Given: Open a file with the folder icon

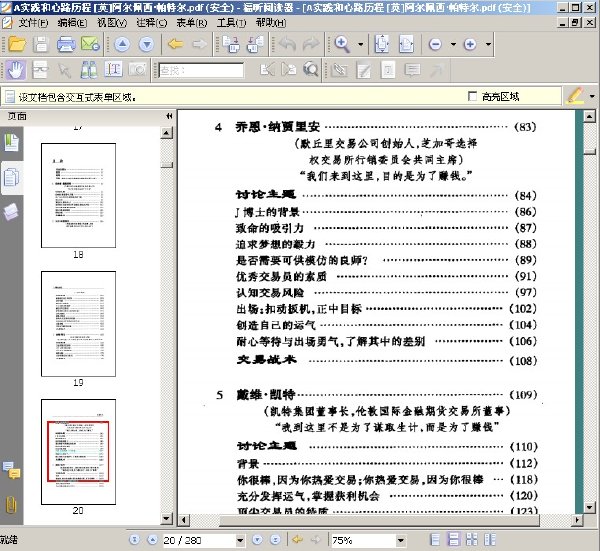Looking at the screenshot, I should [x=17, y=44].
